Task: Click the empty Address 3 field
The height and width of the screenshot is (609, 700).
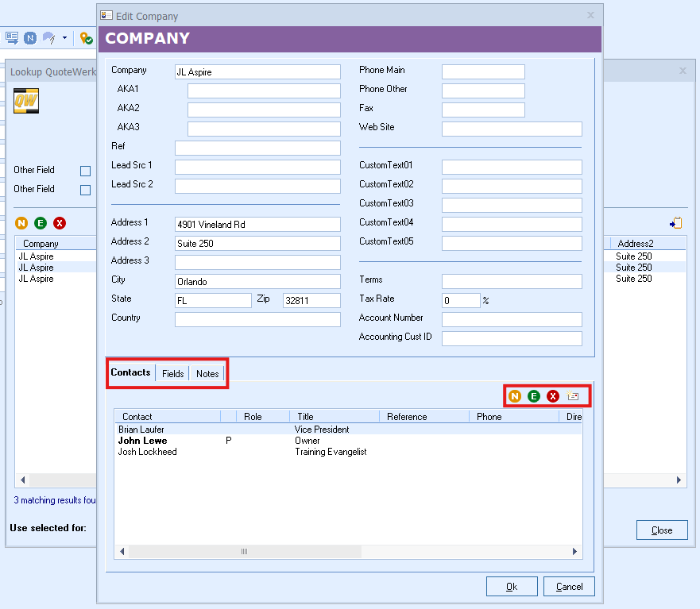Action: pos(257,262)
